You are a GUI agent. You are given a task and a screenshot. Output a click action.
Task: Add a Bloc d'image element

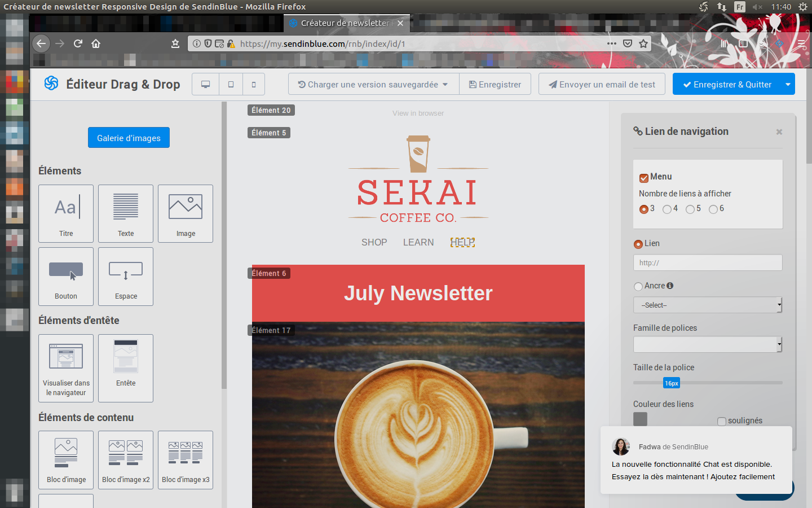pyautogui.click(x=66, y=460)
